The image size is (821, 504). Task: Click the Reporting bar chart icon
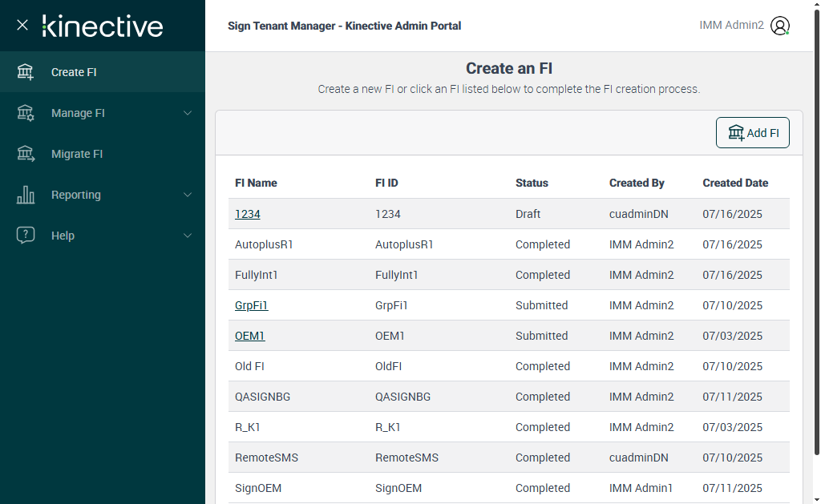point(26,195)
